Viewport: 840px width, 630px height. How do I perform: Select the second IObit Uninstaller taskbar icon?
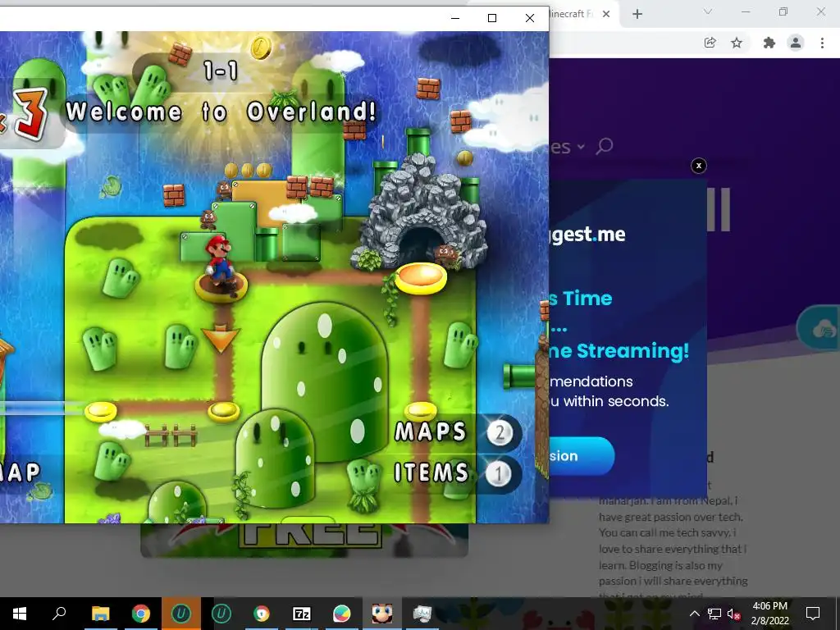click(x=221, y=614)
